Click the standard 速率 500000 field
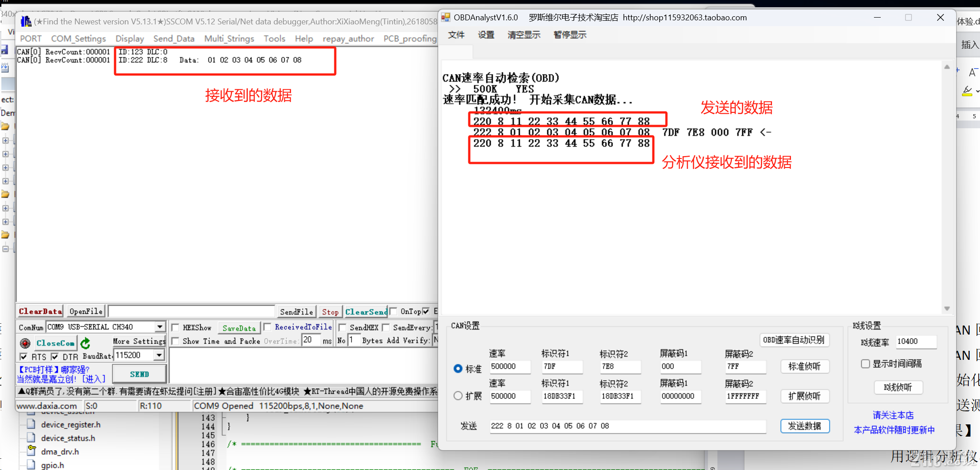The image size is (980, 470). point(509,366)
